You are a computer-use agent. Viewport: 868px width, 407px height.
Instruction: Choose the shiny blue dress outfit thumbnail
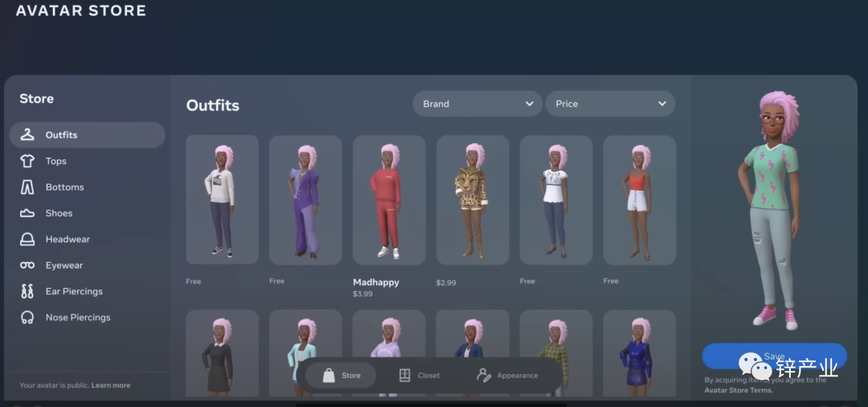[x=640, y=353]
